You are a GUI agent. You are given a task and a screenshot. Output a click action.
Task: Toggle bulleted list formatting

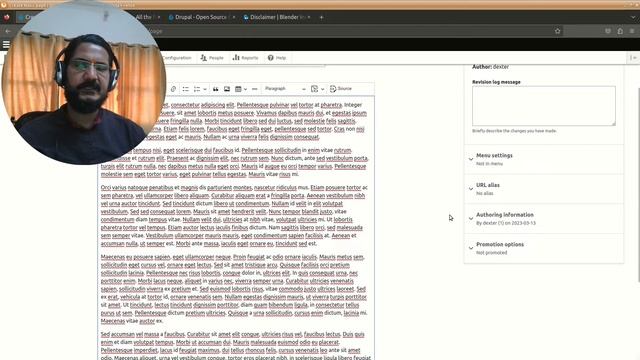[x=185, y=89]
